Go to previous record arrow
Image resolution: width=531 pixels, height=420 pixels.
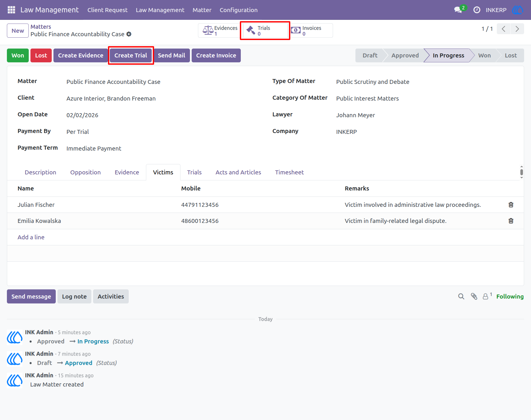[x=503, y=29]
